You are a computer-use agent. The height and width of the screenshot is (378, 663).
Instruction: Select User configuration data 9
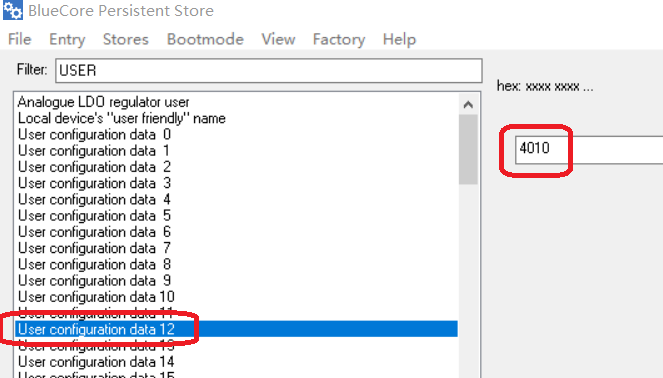pyautogui.click(x=236, y=280)
